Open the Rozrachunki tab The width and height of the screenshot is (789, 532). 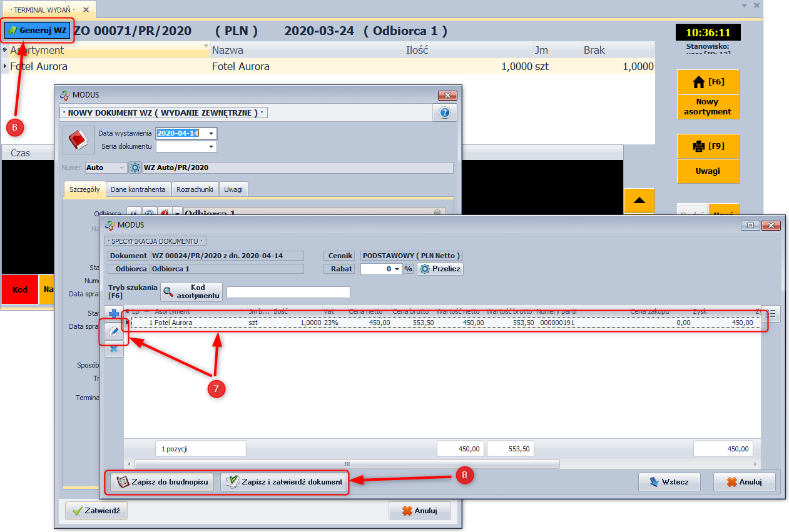[x=195, y=189]
